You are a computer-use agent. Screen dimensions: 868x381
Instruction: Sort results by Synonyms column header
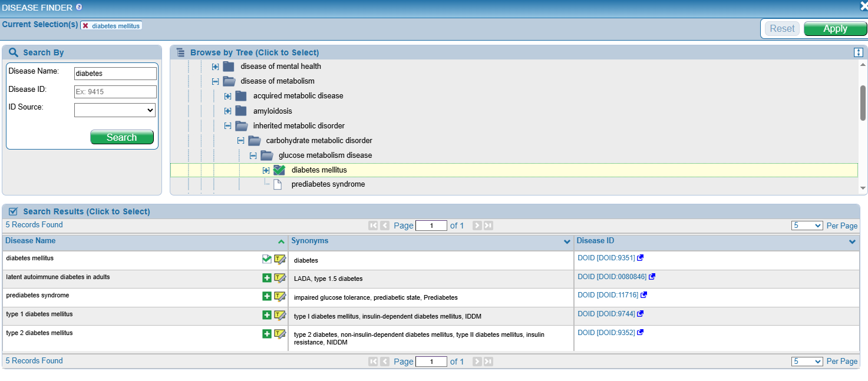coord(311,241)
